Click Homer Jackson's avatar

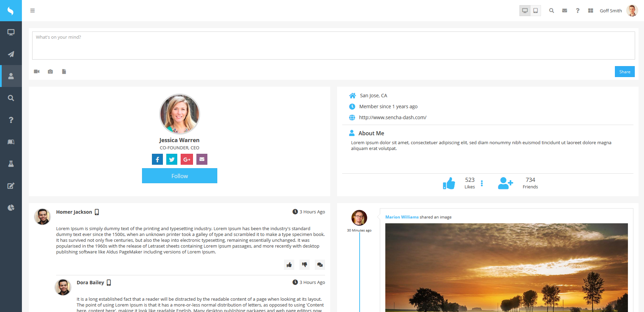point(42,217)
